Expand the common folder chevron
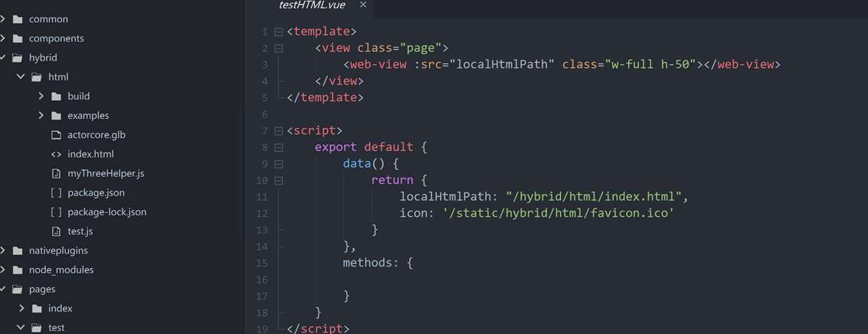The image size is (868, 334). [3, 19]
